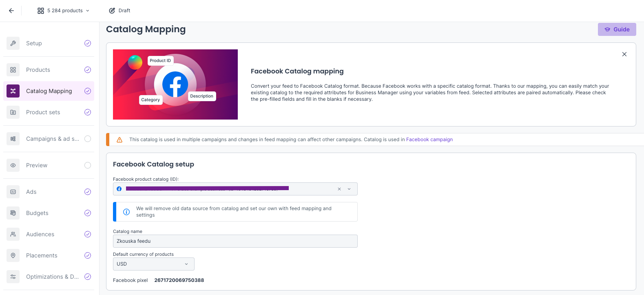
Task: Click the Catalog name input field
Action: pyautogui.click(x=235, y=241)
